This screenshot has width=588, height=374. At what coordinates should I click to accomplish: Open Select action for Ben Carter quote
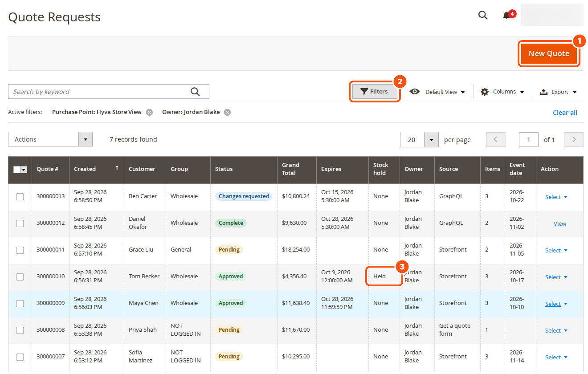556,197
